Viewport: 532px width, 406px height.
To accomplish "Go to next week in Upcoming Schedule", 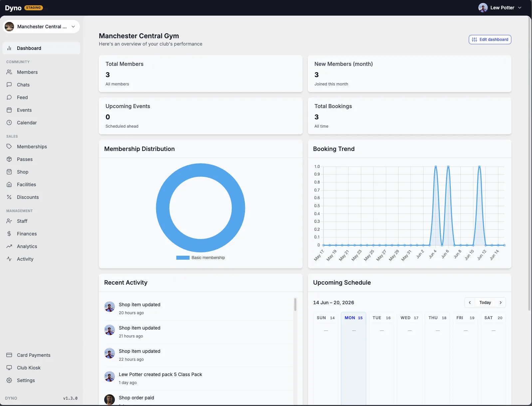I will tap(500, 303).
